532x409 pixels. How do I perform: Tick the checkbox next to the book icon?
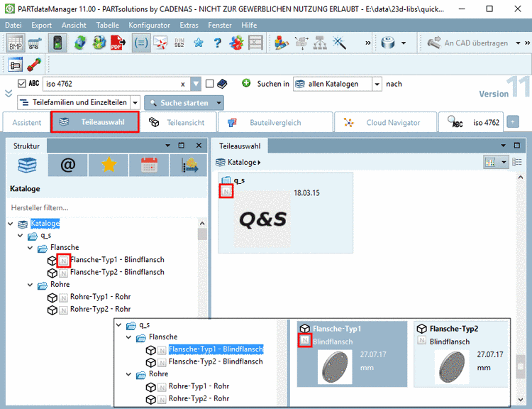(x=210, y=84)
